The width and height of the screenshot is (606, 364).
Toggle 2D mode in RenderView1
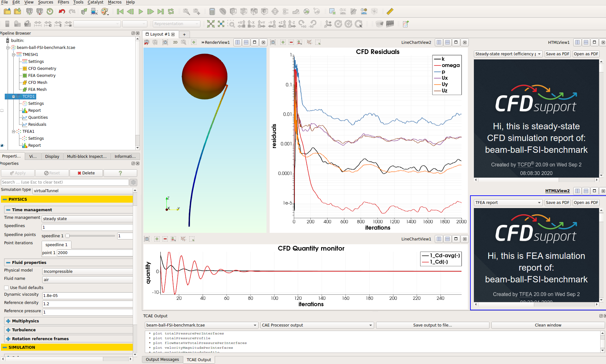[175, 42]
